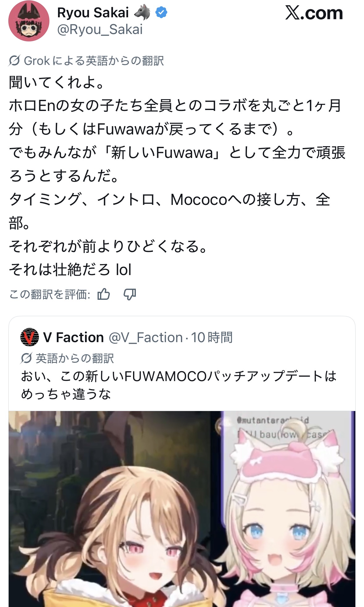
Task: Click the main tweet's translated text
Action: pos(177,176)
